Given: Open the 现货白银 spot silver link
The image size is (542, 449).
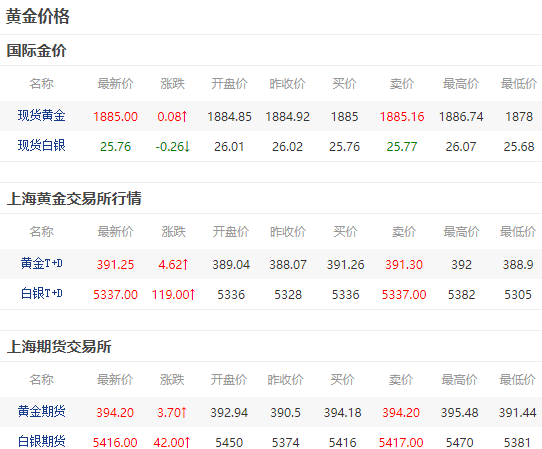Looking at the screenshot, I should point(41,146).
